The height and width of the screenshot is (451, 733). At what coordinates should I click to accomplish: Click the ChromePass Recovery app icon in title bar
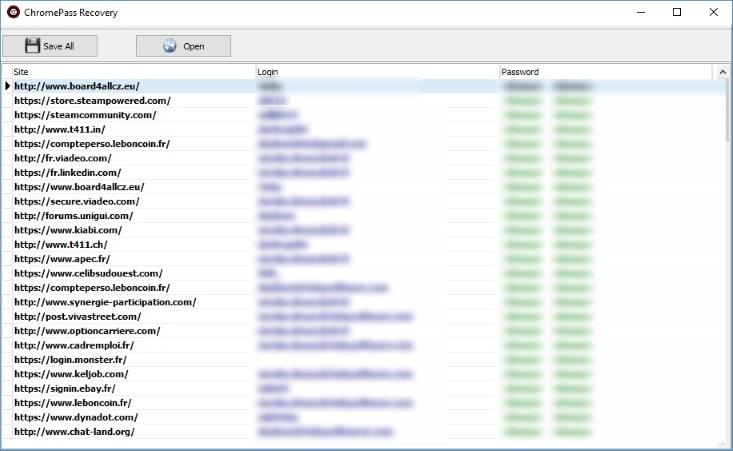tap(13, 12)
